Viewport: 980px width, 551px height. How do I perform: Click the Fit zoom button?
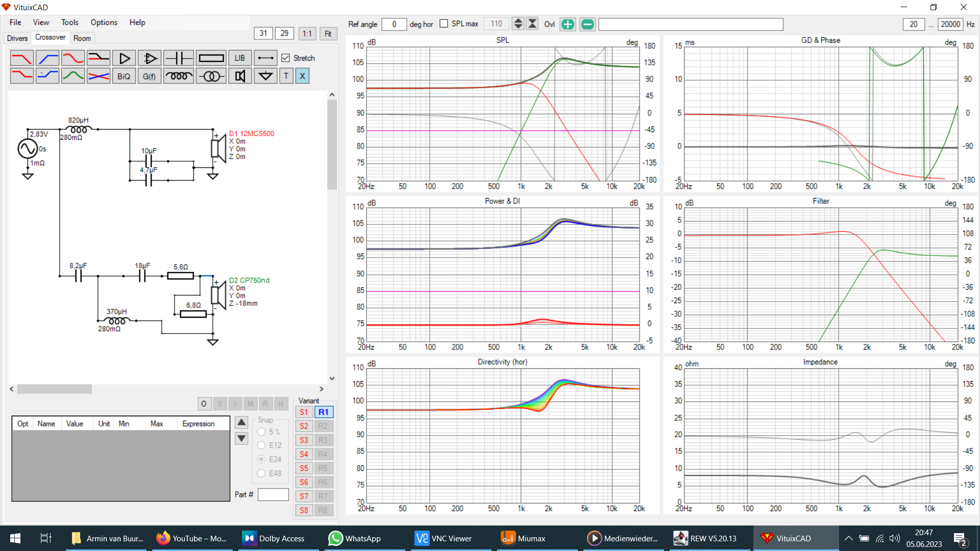[x=328, y=34]
